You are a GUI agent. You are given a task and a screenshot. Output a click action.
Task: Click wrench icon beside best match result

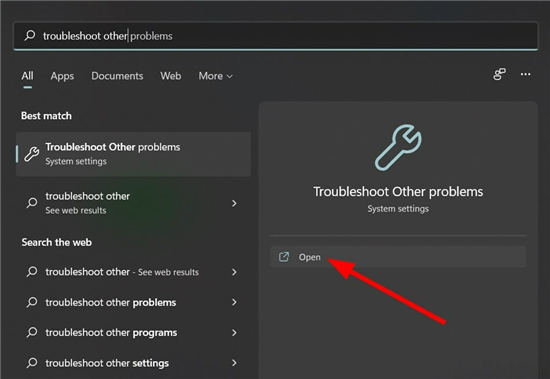tap(32, 154)
